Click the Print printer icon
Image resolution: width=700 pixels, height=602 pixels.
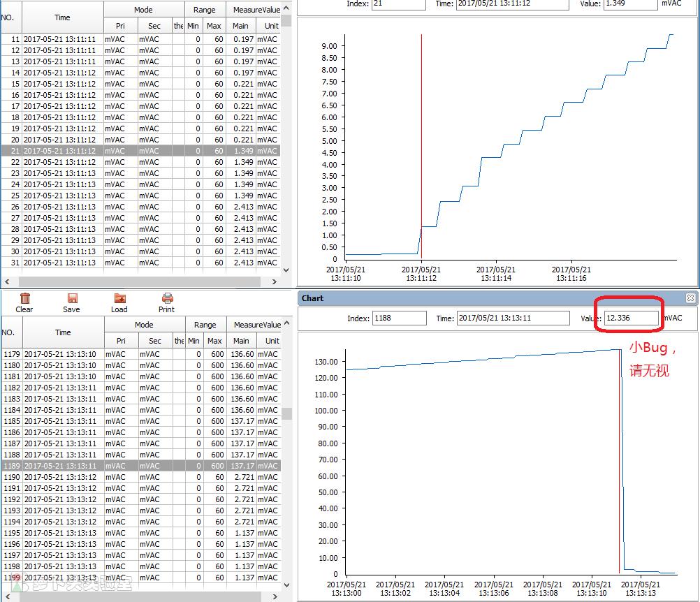(x=167, y=298)
